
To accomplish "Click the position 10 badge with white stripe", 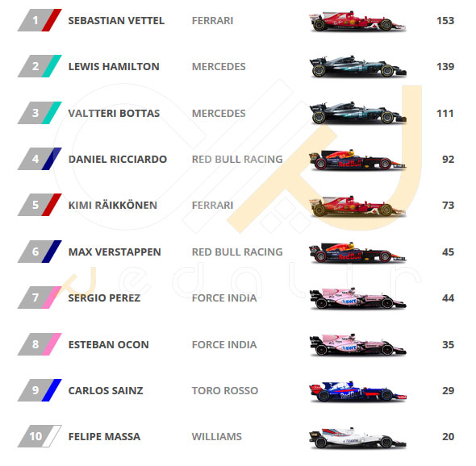I will click(x=40, y=436).
